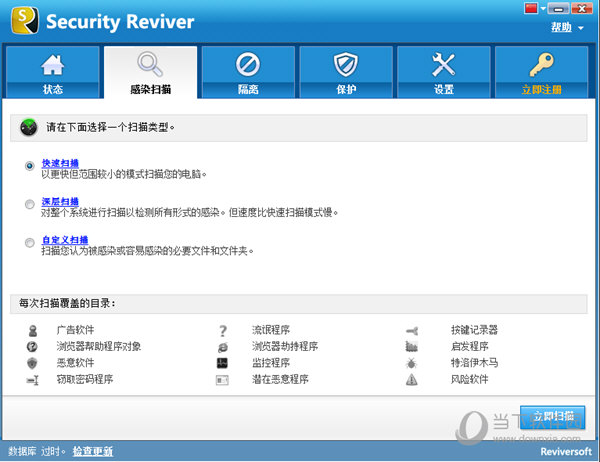
Task: Open the 隔离 quarantine tab
Action: point(248,72)
